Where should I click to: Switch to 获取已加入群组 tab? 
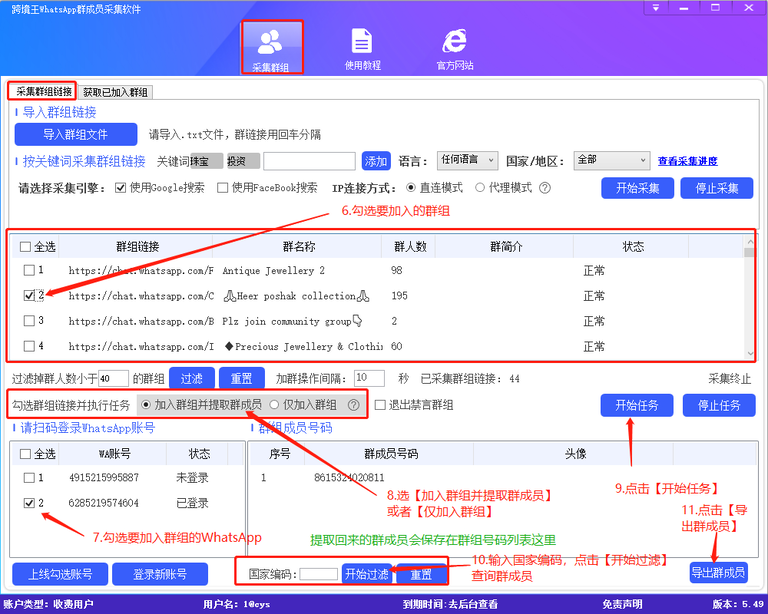[x=116, y=92]
